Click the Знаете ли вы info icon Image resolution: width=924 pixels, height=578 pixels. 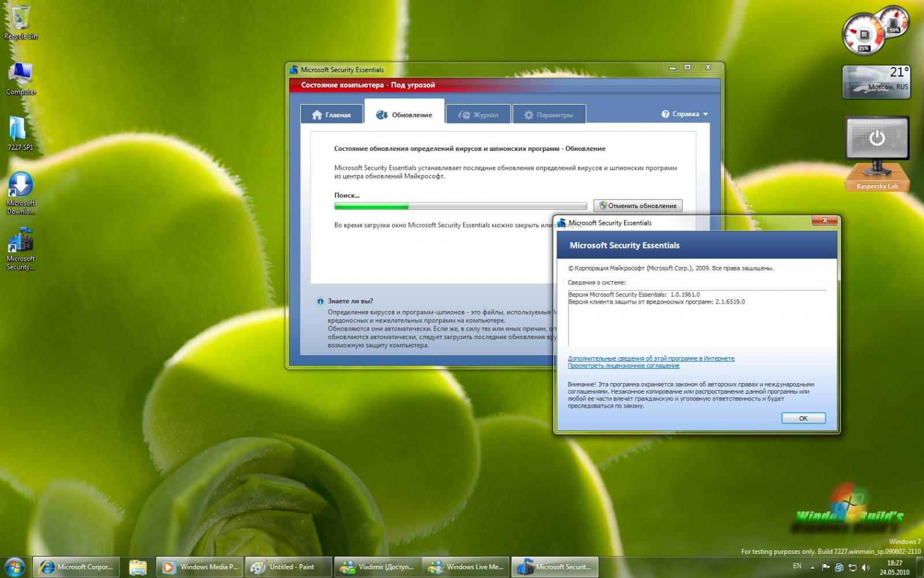[x=320, y=301]
